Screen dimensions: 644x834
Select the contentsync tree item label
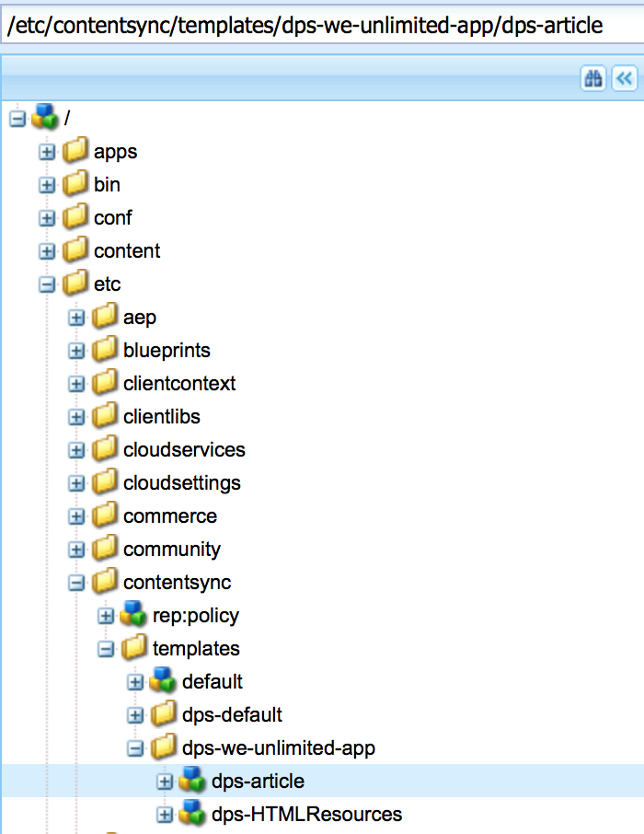[177, 583]
